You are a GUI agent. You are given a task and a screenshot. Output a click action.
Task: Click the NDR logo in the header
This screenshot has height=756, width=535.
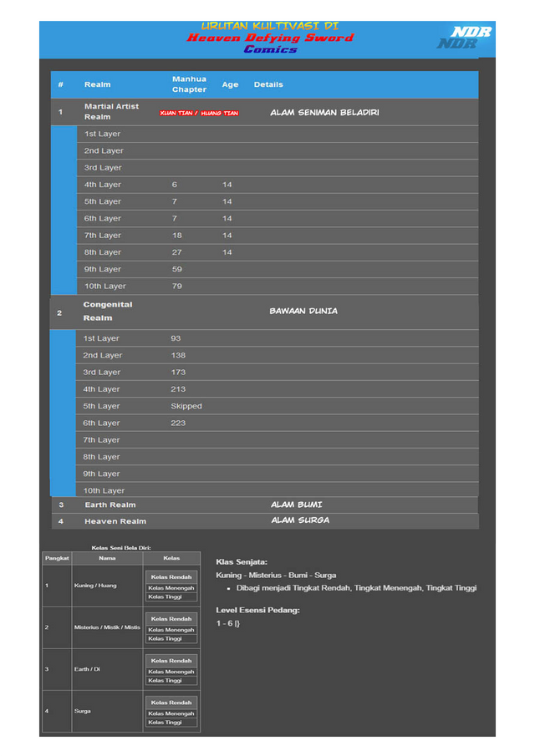click(464, 38)
